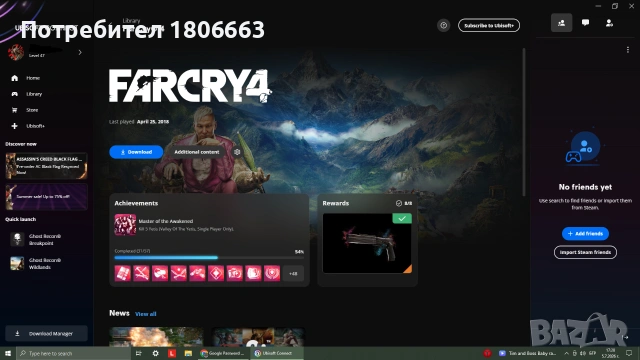Open the account person tab icon
Screen dimensions: 640x360
click(609, 23)
